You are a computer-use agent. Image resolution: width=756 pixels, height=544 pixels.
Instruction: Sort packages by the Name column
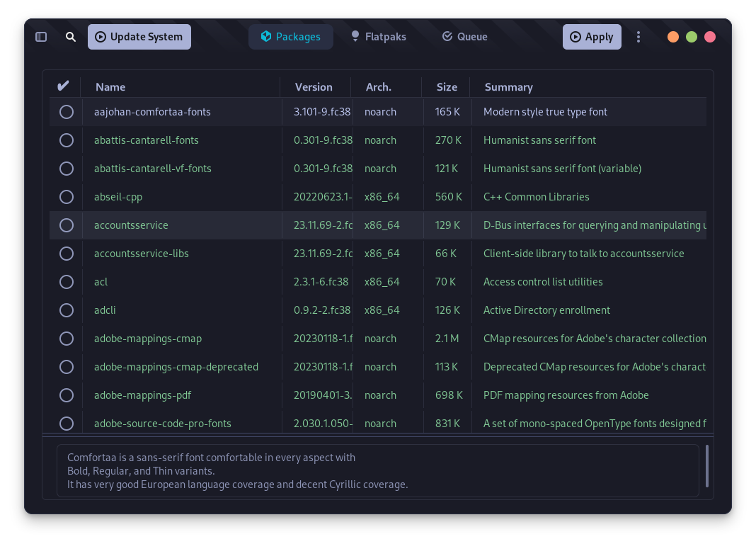click(x=110, y=86)
